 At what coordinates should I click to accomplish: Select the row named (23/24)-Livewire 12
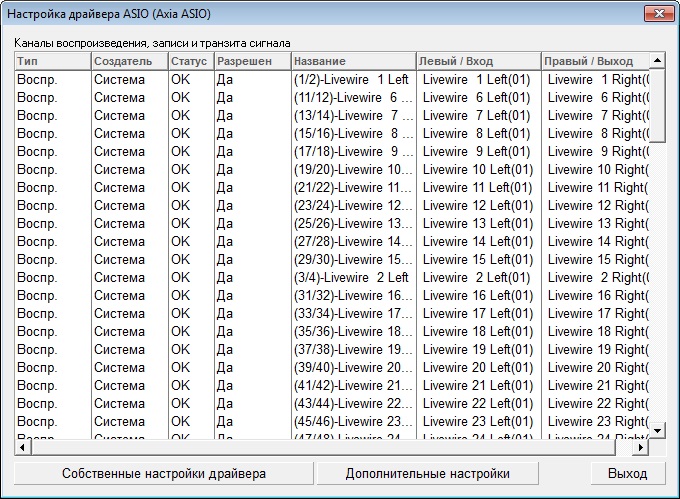point(332,205)
